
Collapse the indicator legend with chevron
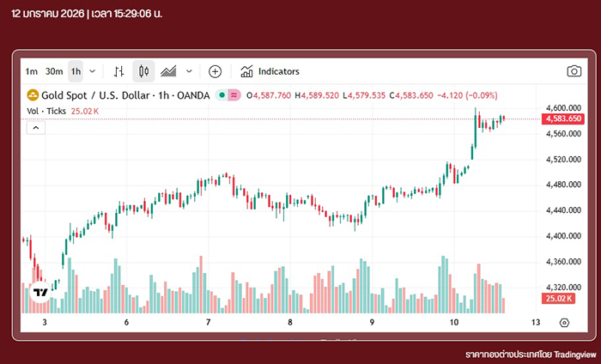pyautogui.click(x=36, y=128)
